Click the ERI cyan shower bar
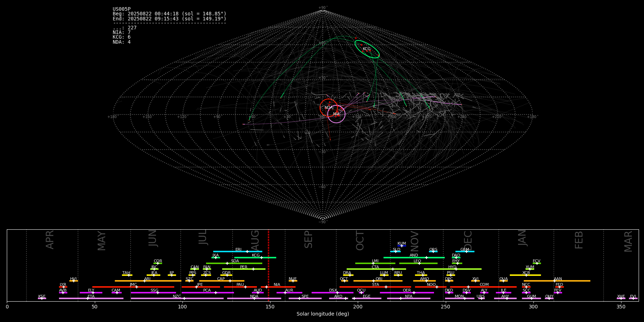Screen dimensions: 644x322 (238, 252)
